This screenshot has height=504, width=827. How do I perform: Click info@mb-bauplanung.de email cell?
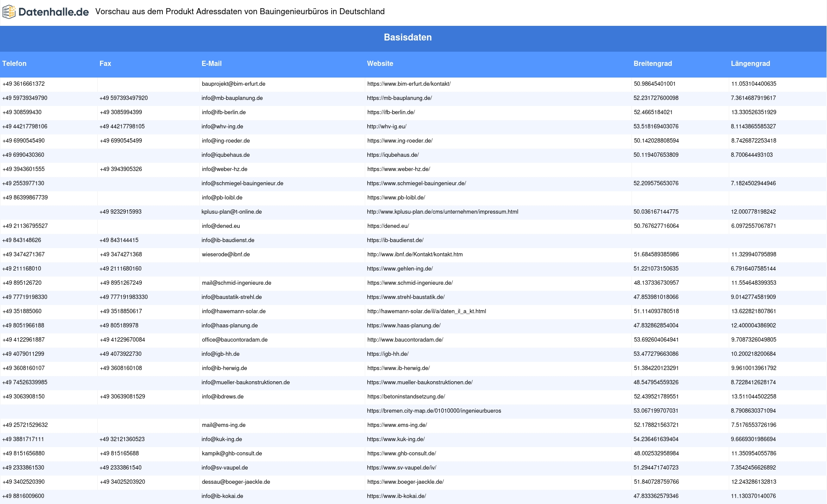(232, 98)
